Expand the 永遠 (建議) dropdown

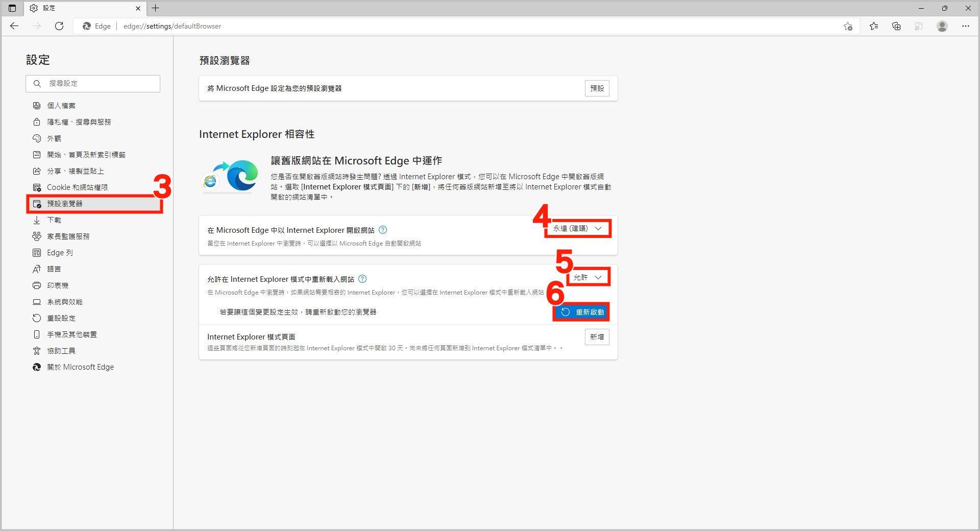click(x=577, y=228)
